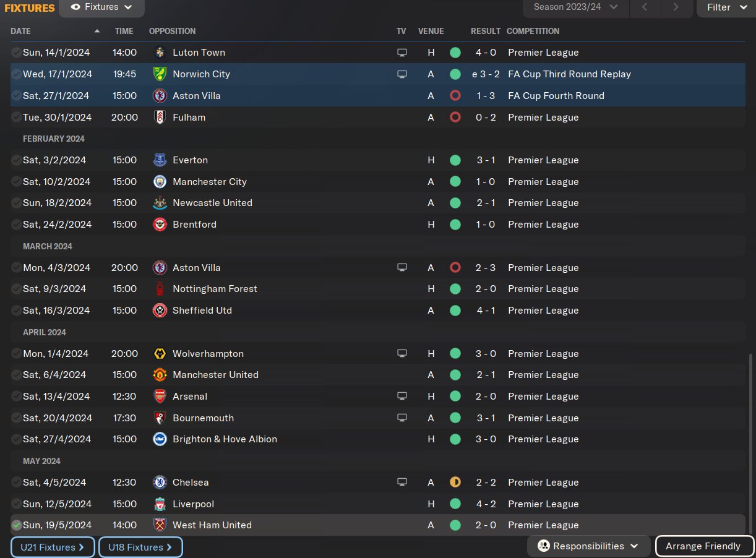Open the Responsibilities menu
This screenshot has width=756, height=558.
tap(588, 546)
